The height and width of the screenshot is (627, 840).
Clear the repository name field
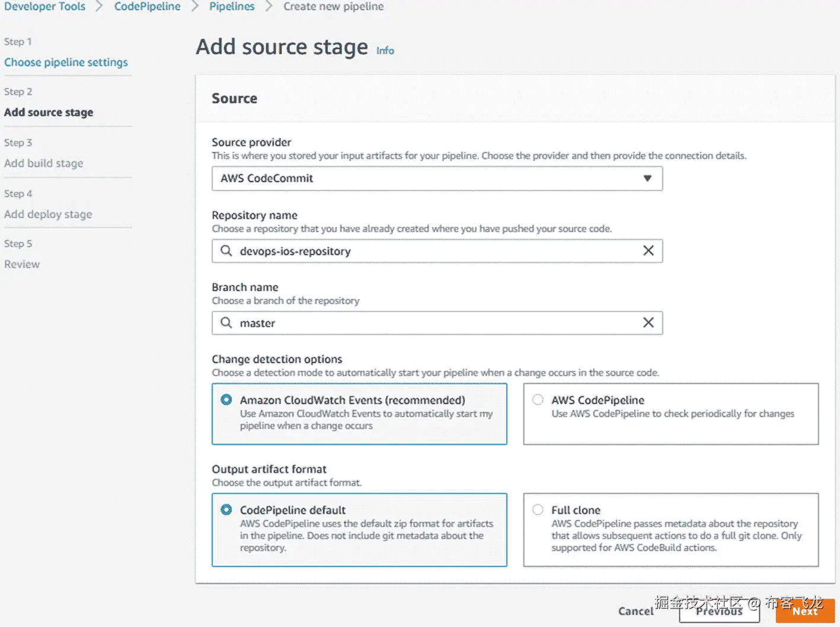649,251
